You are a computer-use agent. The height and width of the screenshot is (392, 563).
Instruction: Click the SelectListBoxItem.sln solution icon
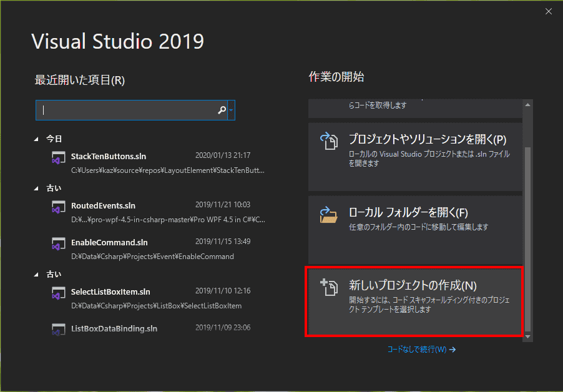coord(59,293)
